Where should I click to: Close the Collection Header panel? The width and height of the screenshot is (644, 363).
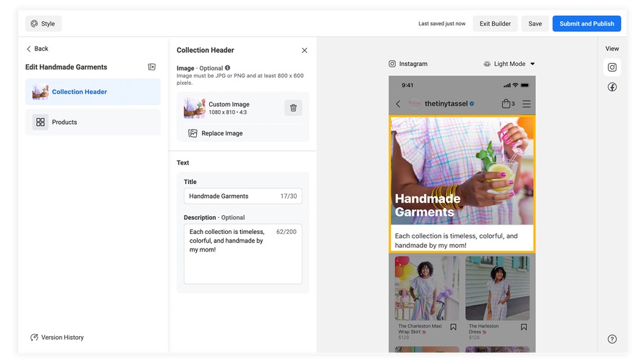[x=304, y=51]
